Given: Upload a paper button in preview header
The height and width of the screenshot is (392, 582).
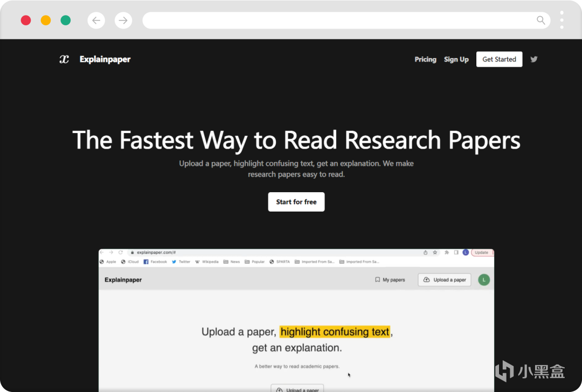Looking at the screenshot, I should (444, 279).
